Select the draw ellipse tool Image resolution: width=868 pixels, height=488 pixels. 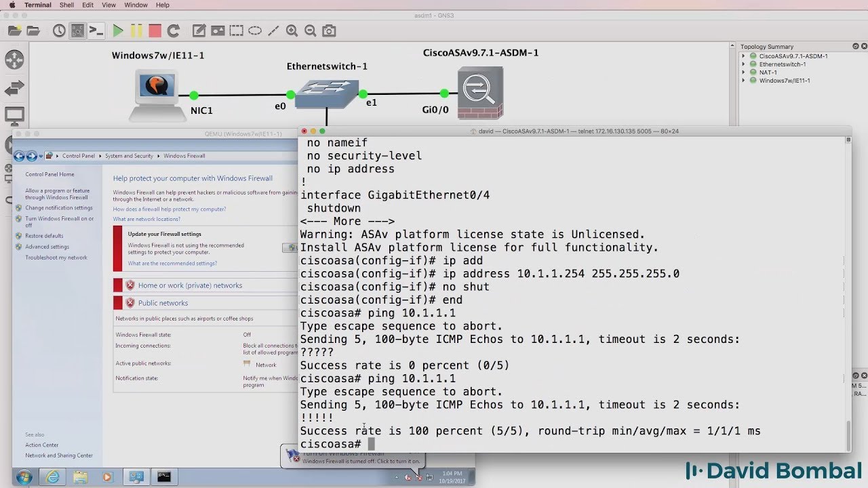[254, 30]
